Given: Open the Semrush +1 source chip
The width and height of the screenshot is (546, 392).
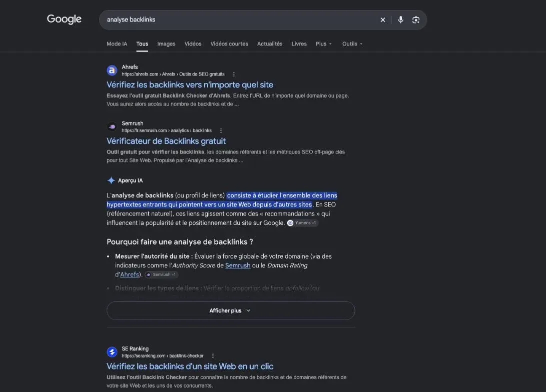Looking at the screenshot, I should (x=161, y=275).
